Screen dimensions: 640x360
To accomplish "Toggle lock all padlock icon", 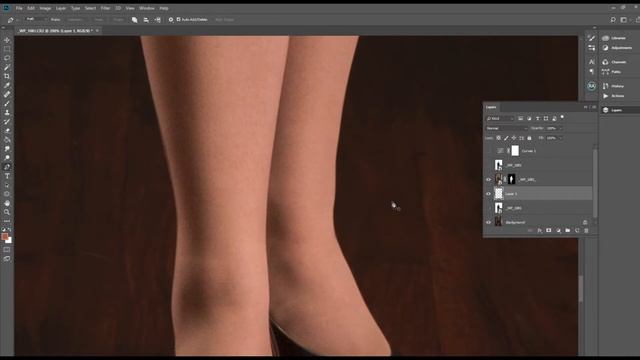I will point(529,138).
